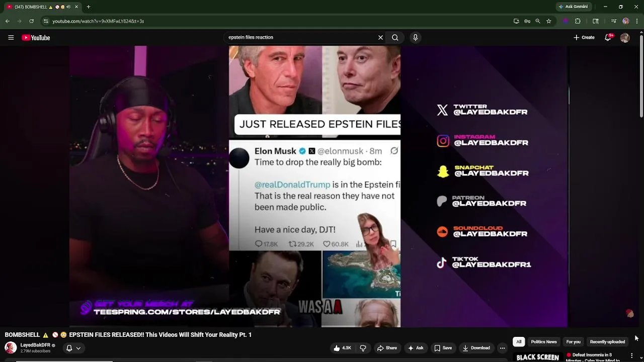644x362 pixels.
Task: Select the Recently uploaded chip
Action: pos(607,342)
